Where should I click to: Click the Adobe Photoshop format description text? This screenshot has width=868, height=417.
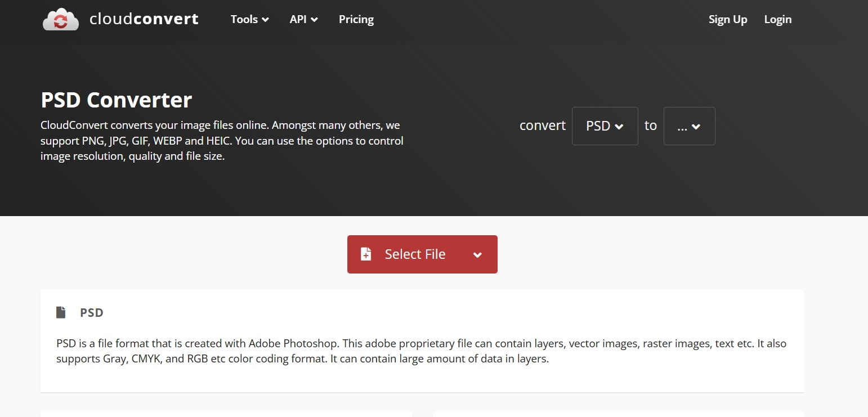point(421,351)
